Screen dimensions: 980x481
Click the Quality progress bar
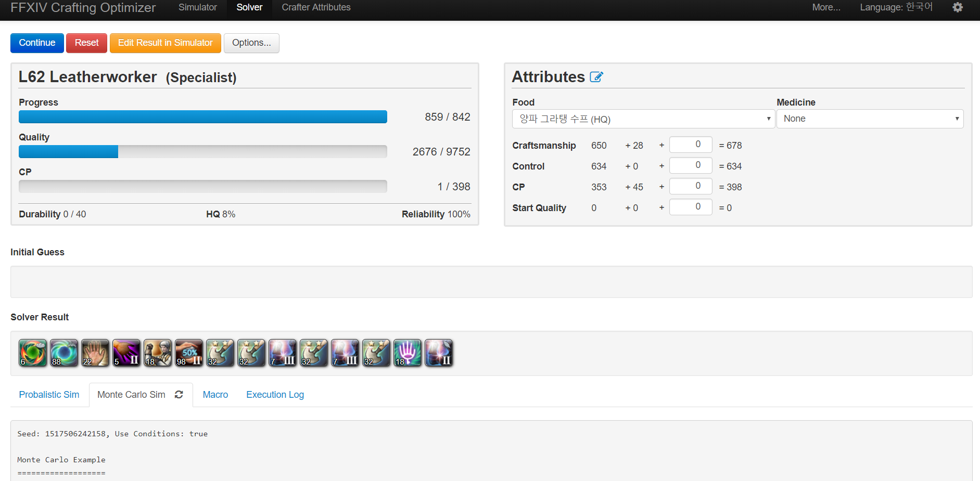203,151
